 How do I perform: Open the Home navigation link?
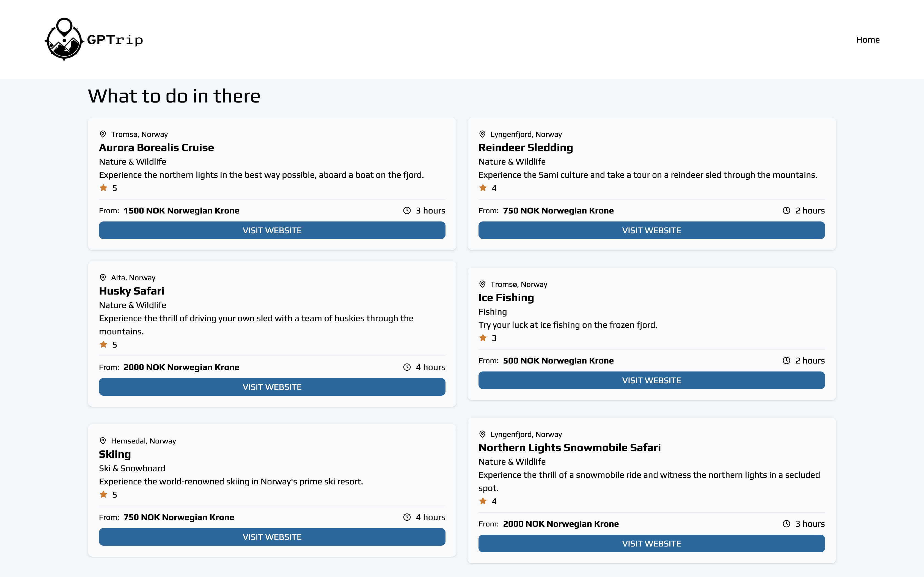[x=868, y=40]
